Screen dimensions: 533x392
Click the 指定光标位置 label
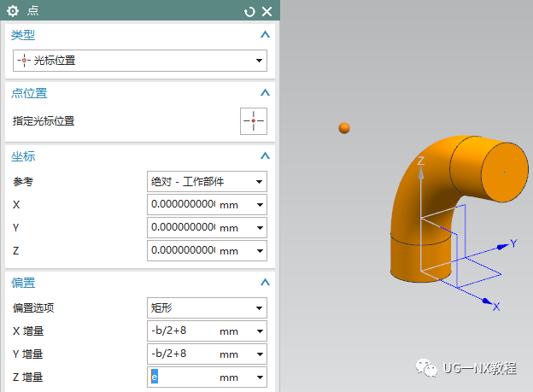(44, 121)
